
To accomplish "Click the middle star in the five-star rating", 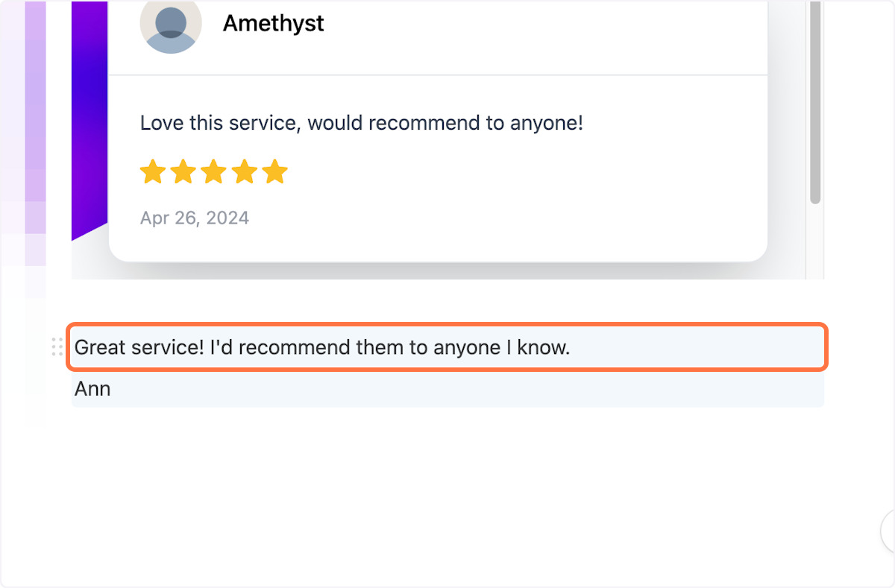I will tap(214, 171).
